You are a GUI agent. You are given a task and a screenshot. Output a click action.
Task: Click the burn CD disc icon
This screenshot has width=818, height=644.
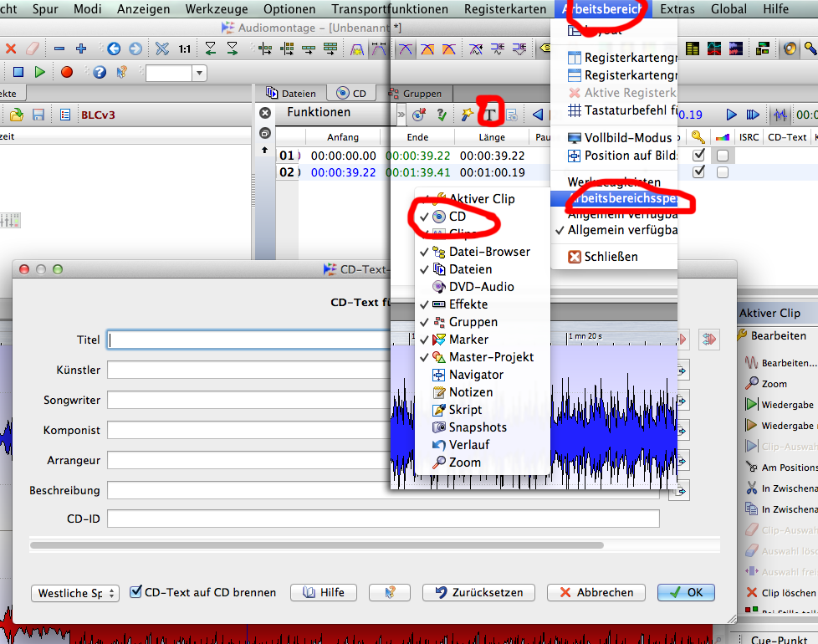pyautogui.click(x=419, y=115)
